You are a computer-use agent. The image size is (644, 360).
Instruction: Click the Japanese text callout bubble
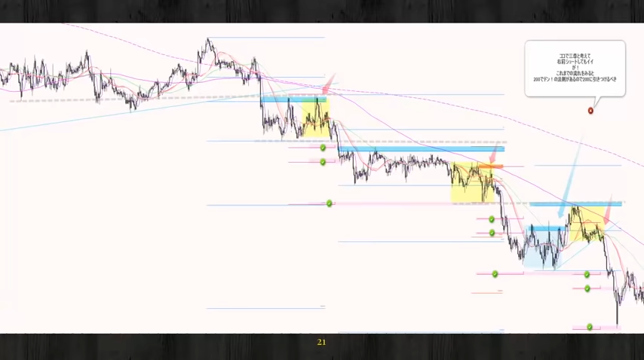pos(575,69)
